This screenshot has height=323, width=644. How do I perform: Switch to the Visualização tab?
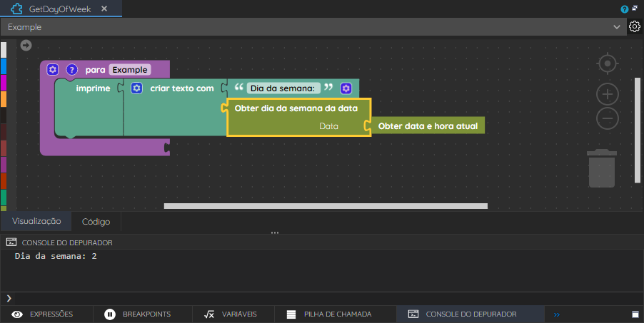click(36, 221)
